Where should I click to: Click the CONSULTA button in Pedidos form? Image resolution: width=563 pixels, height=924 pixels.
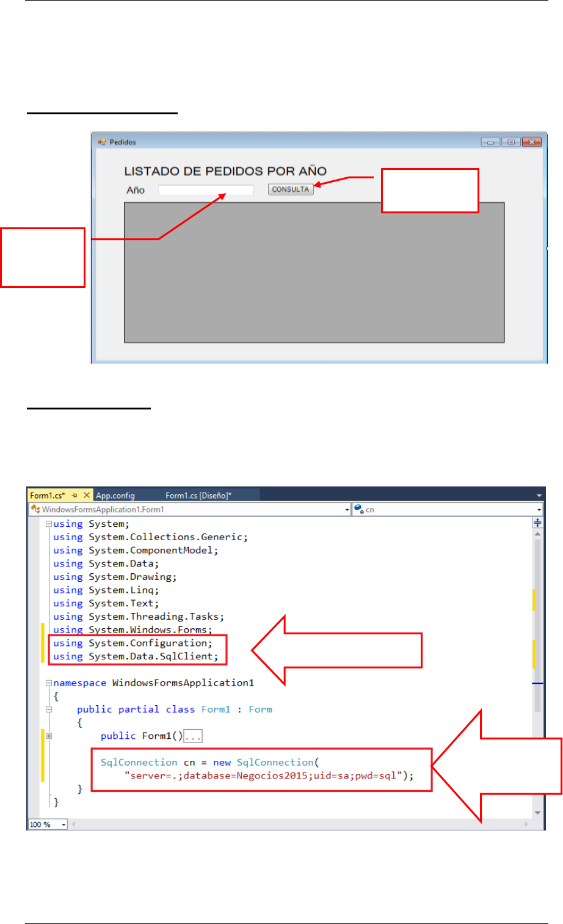(291, 189)
